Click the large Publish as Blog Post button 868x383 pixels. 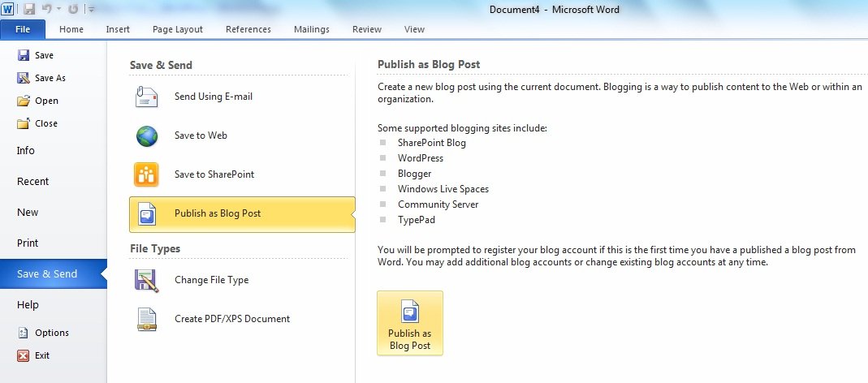pos(410,323)
